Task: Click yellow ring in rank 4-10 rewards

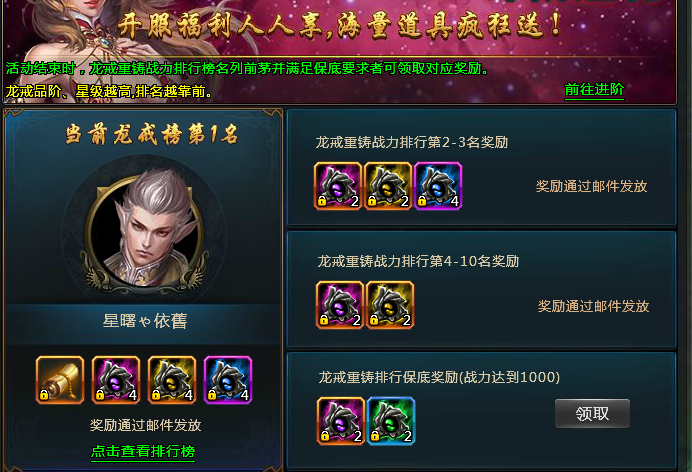Action: (390, 305)
